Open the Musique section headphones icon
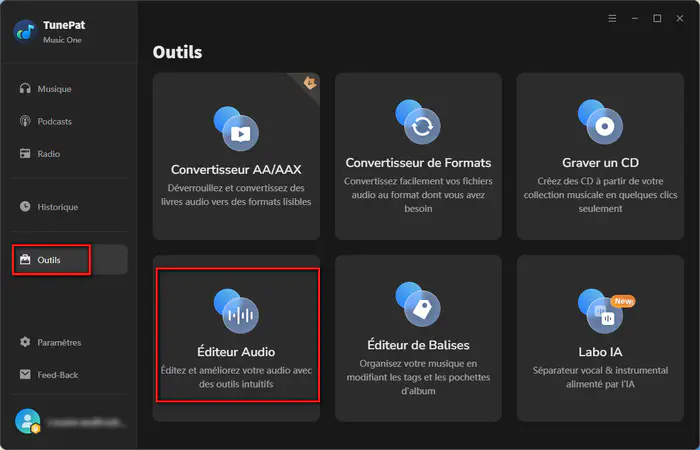Viewport: 700px width, 450px height. [25, 88]
